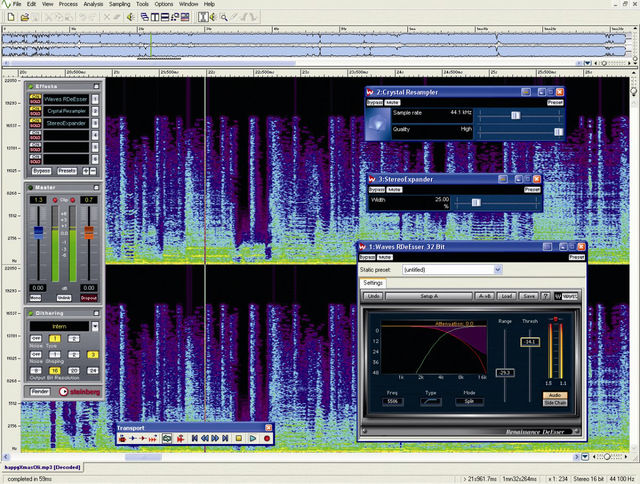Select Noise Type 2 in Dithering

pyautogui.click(x=73, y=339)
